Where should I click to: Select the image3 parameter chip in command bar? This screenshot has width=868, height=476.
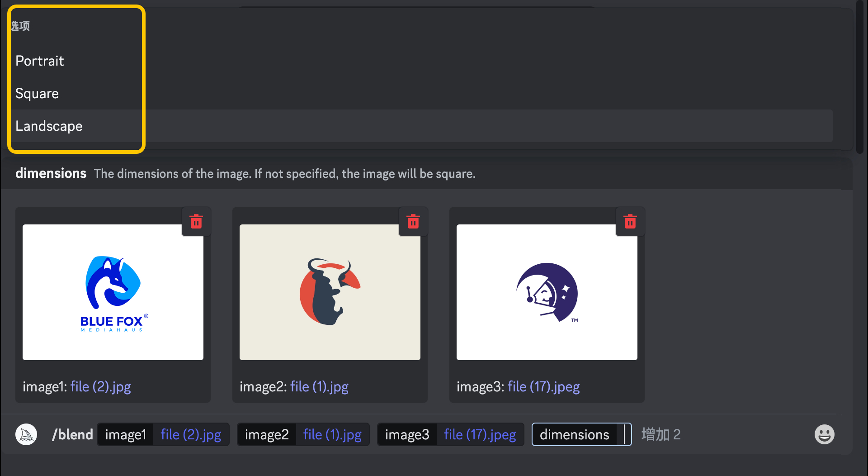click(x=451, y=434)
